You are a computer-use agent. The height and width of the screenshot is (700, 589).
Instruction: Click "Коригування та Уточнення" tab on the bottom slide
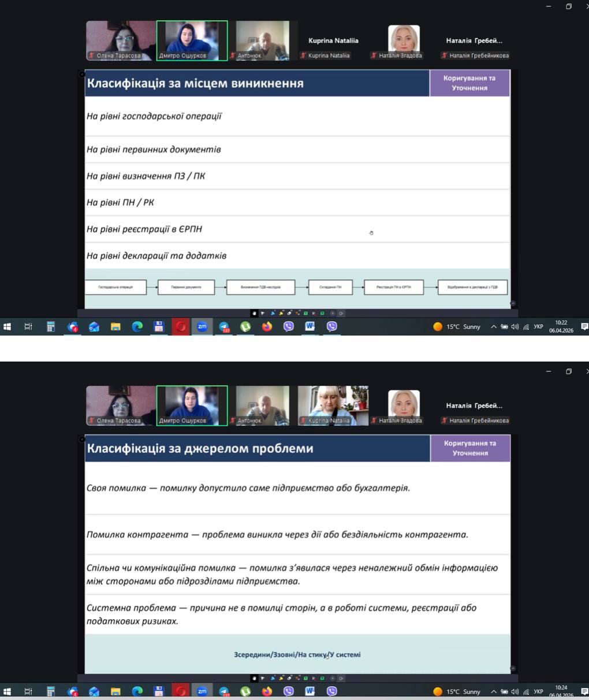[x=470, y=448]
